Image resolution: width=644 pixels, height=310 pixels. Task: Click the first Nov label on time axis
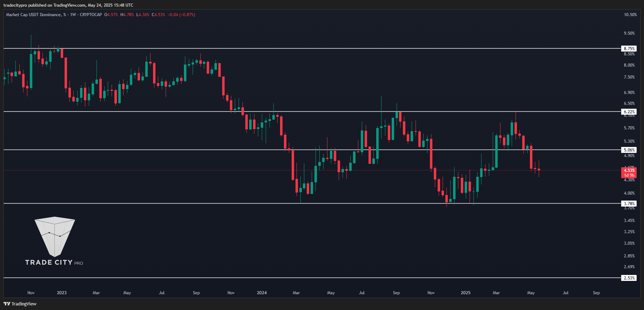click(x=31, y=293)
